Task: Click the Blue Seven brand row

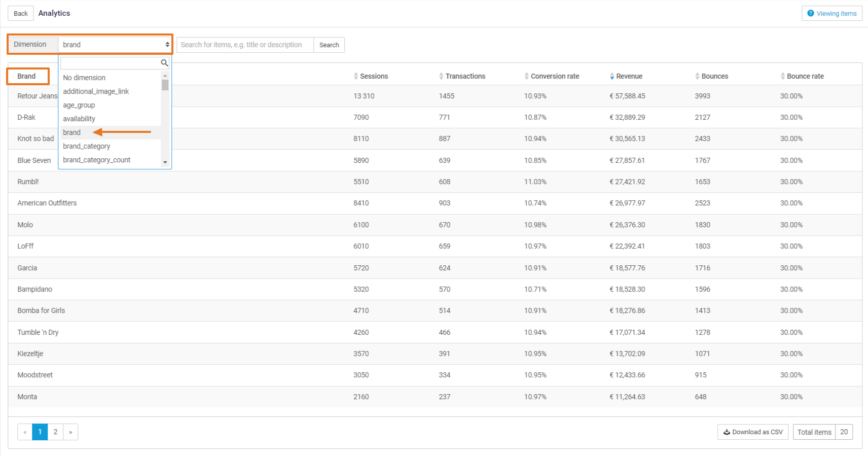Action: (x=435, y=160)
